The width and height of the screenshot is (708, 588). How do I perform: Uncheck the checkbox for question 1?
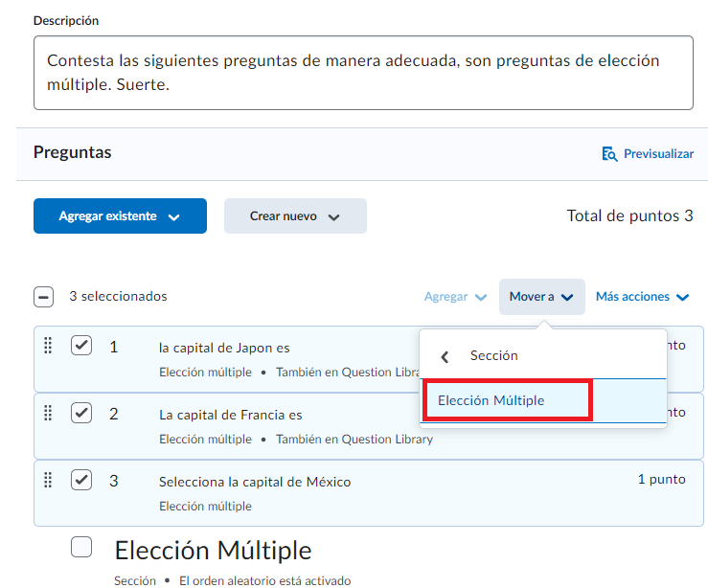click(x=81, y=346)
